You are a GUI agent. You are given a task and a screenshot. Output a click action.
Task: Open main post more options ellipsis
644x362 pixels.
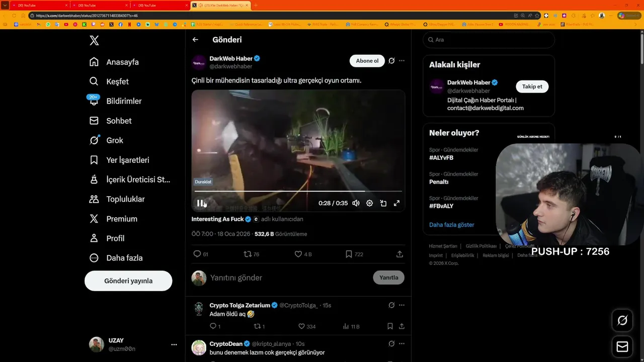[x=401, y=61]
